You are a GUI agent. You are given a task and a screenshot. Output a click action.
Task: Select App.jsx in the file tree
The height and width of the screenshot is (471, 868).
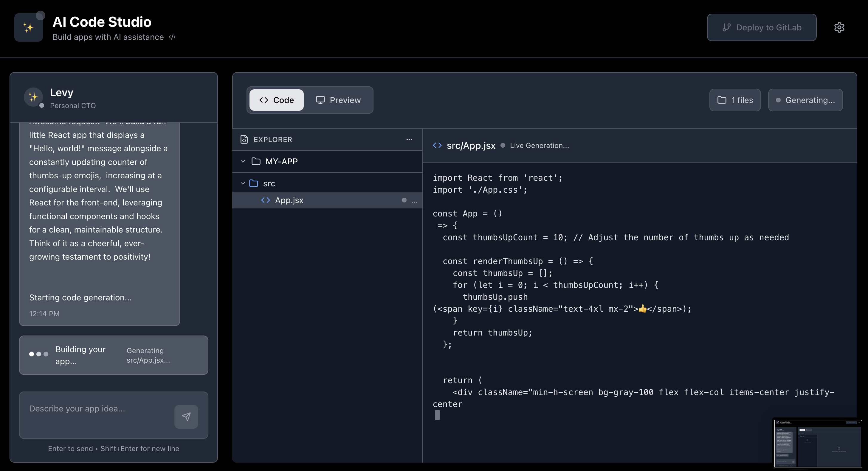[289, 200]
